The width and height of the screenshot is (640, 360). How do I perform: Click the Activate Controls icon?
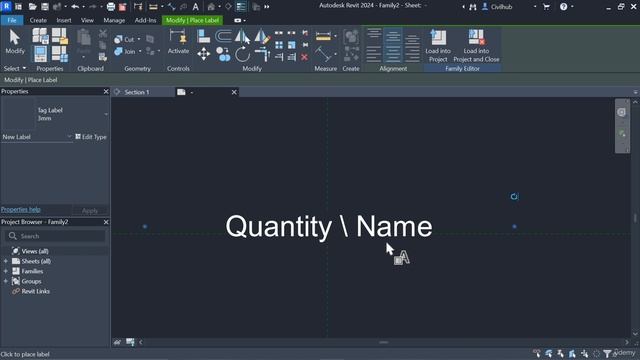point(178,42)
